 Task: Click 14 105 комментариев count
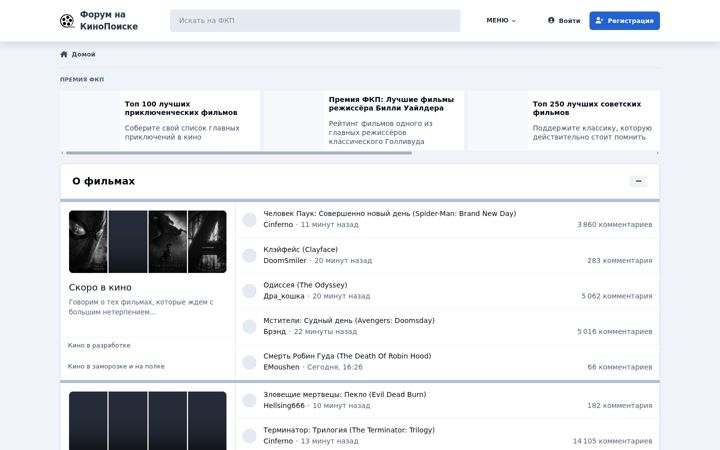613,441
